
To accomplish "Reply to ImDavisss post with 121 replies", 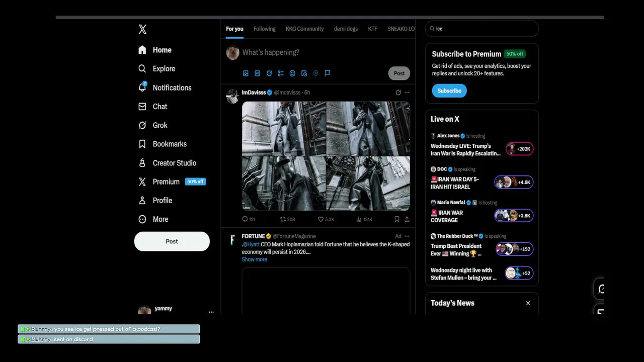I will [249, 219].
